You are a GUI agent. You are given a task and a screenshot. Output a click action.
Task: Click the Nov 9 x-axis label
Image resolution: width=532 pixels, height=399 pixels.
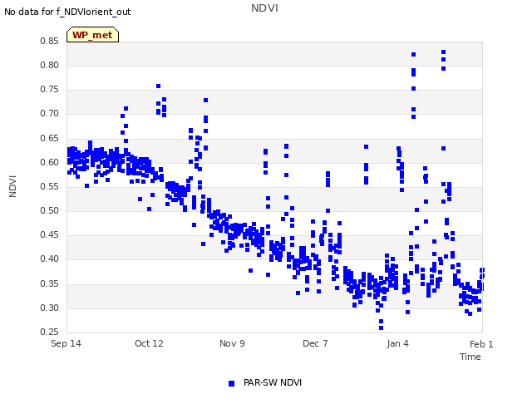[232, 343]
